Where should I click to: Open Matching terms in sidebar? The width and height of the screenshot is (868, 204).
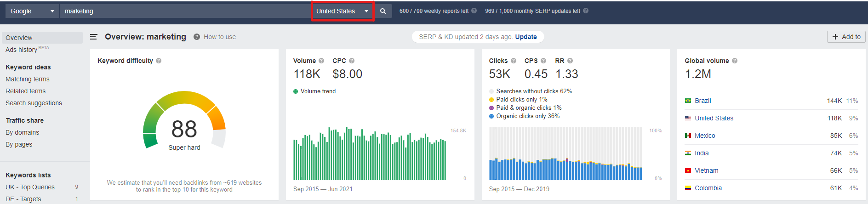tap(28, 79)
